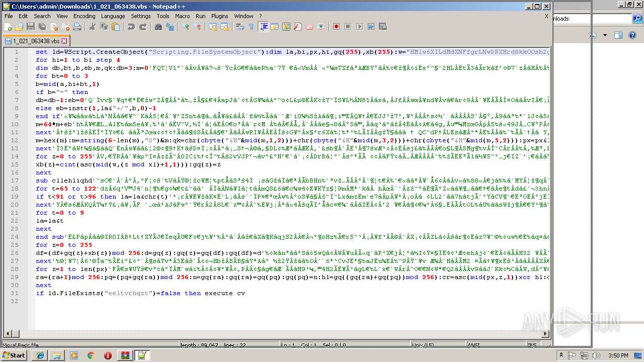644x362 pixels.
Task: Open the Plugins menu
Action: (x=219, y=16)
